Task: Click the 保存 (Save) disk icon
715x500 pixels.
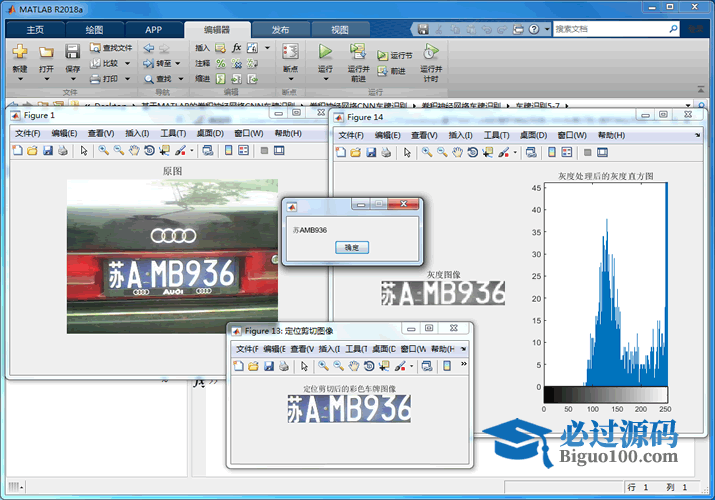Action: click(x=73, y=51)
